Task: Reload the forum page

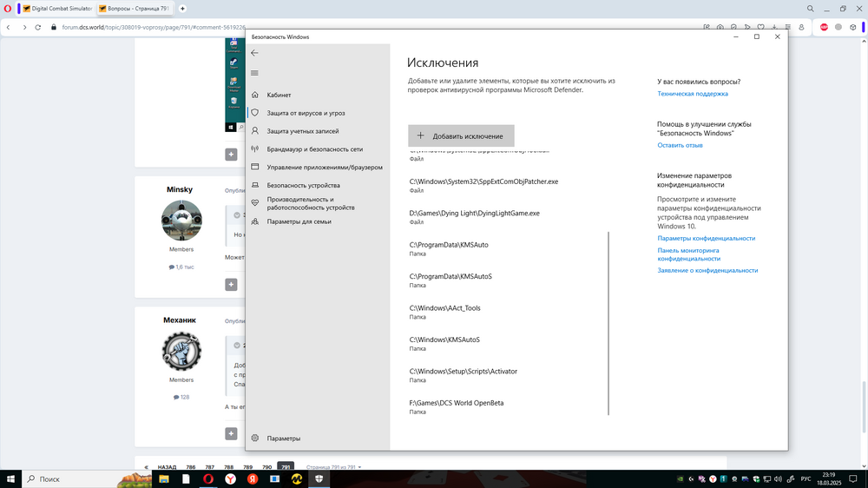Action: click(x=38, y=27)
